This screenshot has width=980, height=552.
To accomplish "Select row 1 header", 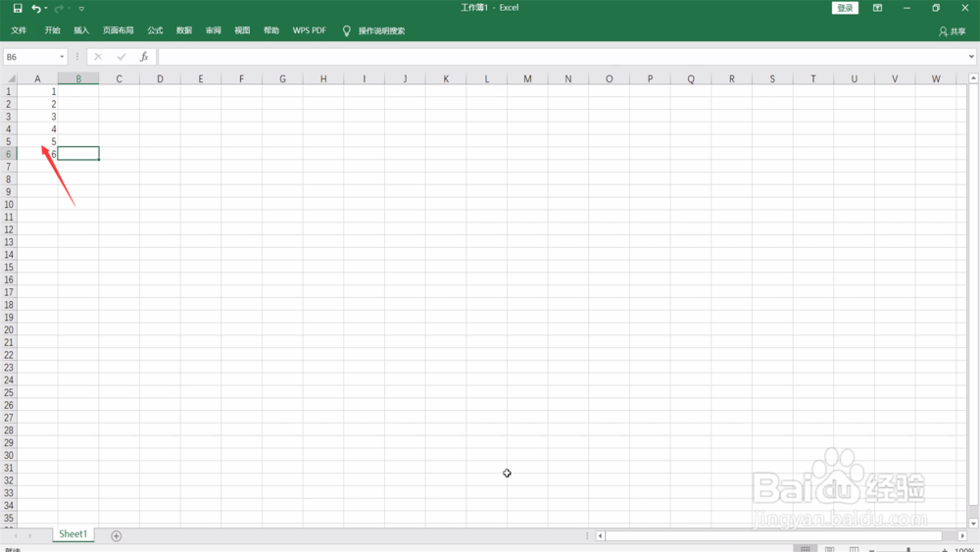I will tap(8, 91).
